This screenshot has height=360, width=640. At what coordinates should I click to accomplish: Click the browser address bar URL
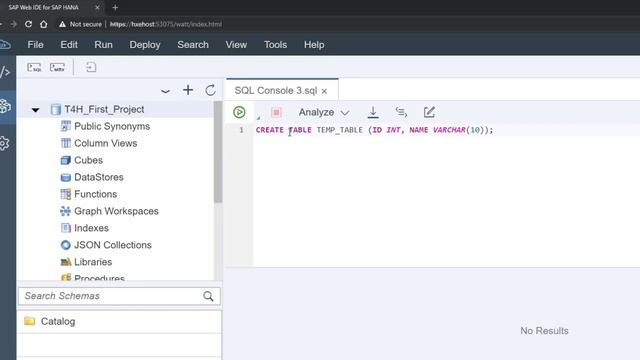point(166,24)
